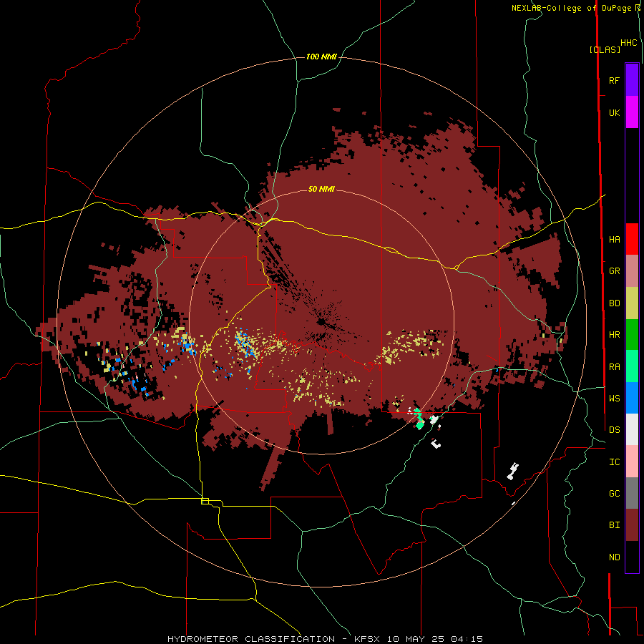The image size is (644, 644).
Task: Click the GC legend label
Action: pyautogui.click(x=614, y=493)
